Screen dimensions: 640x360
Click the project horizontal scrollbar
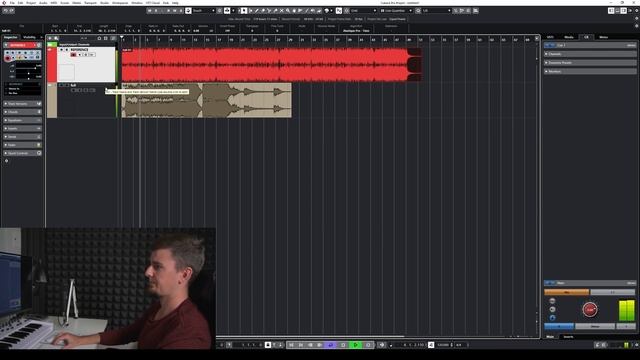(x=310, y=337)
